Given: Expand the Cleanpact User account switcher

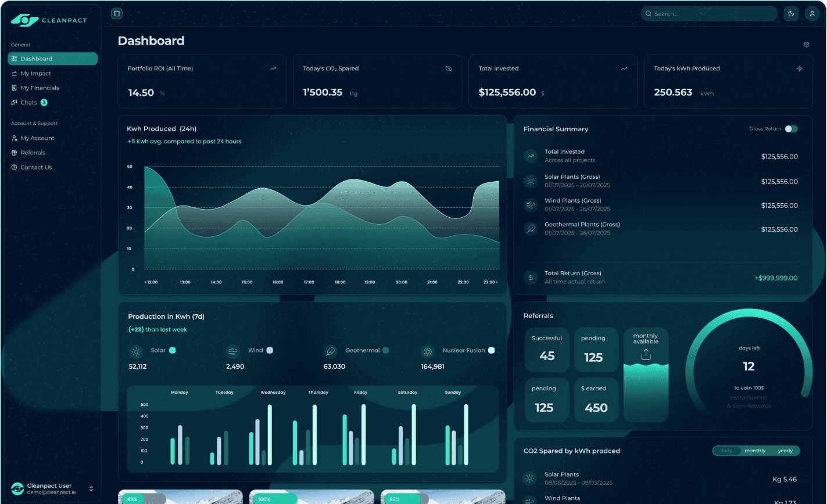Looking at the screenshot, I should point(91,489).
